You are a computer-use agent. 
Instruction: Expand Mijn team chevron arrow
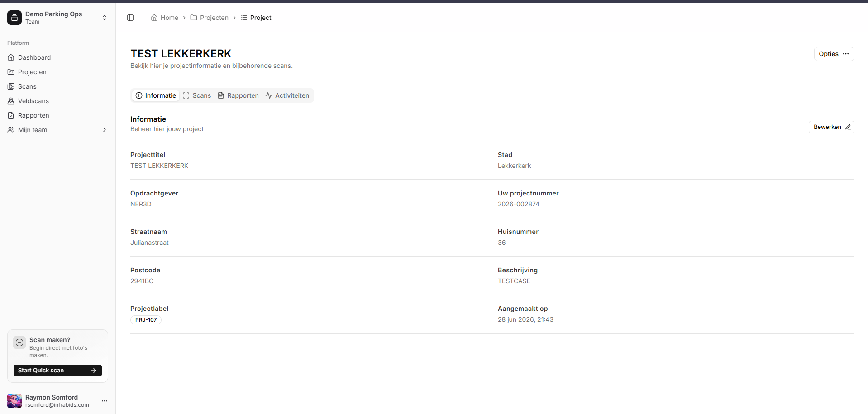[x=105, y=130]
